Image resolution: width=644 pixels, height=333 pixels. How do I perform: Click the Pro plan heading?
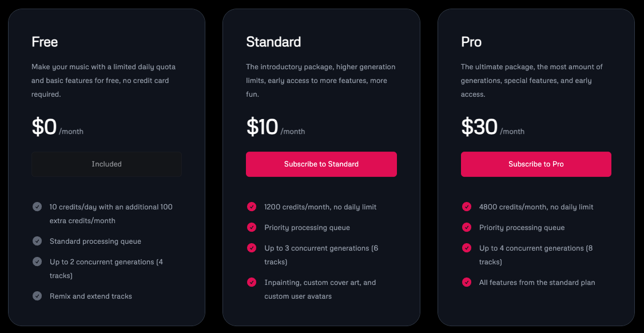[471, 42]
